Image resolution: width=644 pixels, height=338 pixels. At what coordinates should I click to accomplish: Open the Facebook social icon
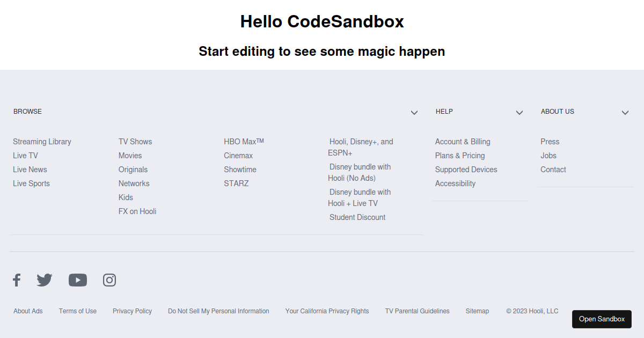(16, 280)
